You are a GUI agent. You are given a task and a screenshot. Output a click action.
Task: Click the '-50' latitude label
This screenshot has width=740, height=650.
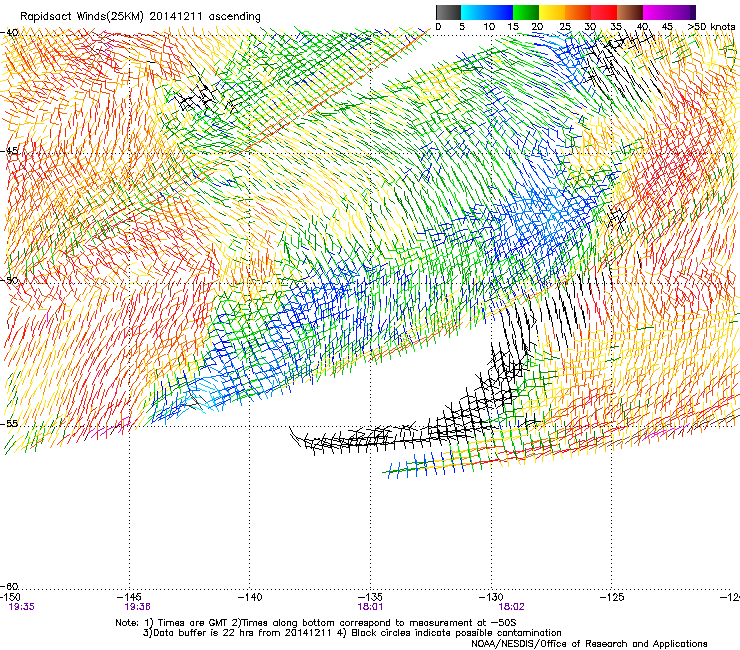click(x=9, y=280)
